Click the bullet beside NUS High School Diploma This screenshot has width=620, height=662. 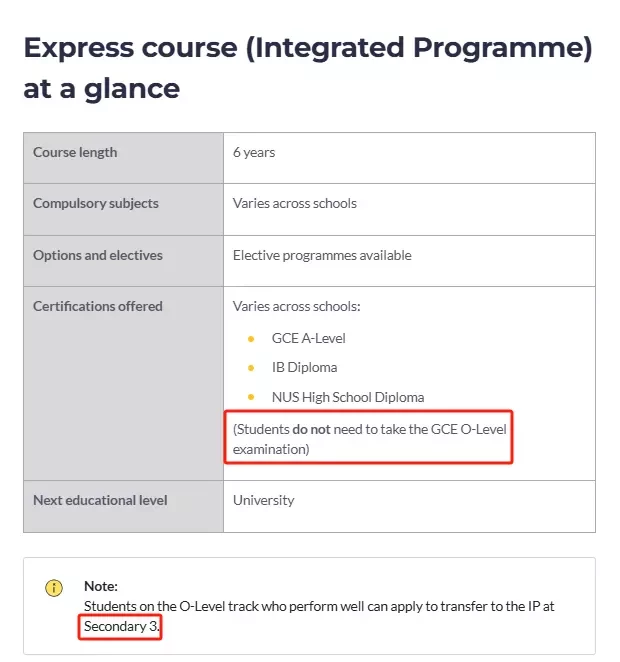(x=251, y=397)
